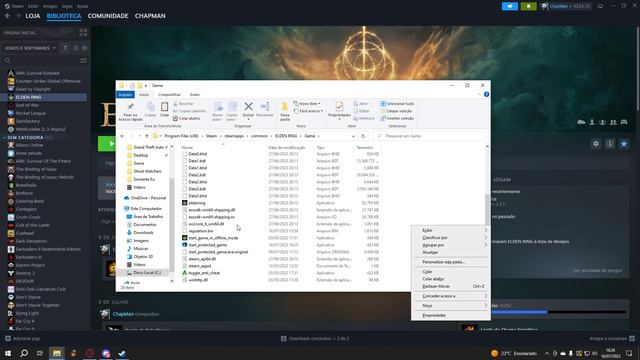Click Pin to Quick access (Fixar no Acesso rápido)
The image size is (640, 360).
tap(130, 111)
